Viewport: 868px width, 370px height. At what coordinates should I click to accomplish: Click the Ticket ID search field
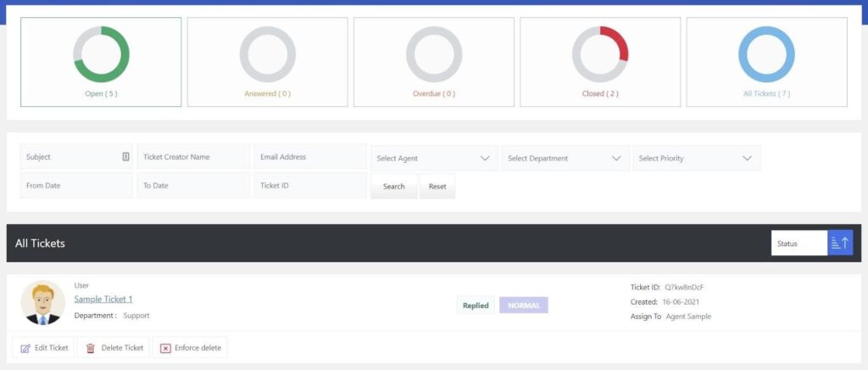pyautogui.click(x=310, y=186)
